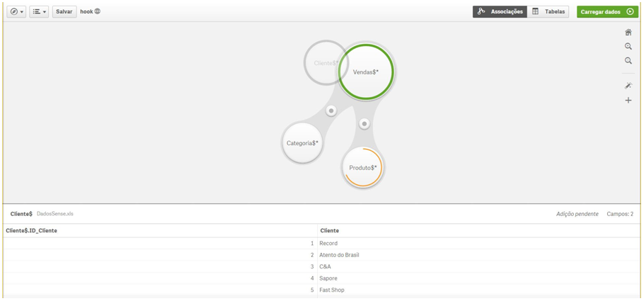
Task: Click the Salvar button
Action: click(x=64, y=12)
